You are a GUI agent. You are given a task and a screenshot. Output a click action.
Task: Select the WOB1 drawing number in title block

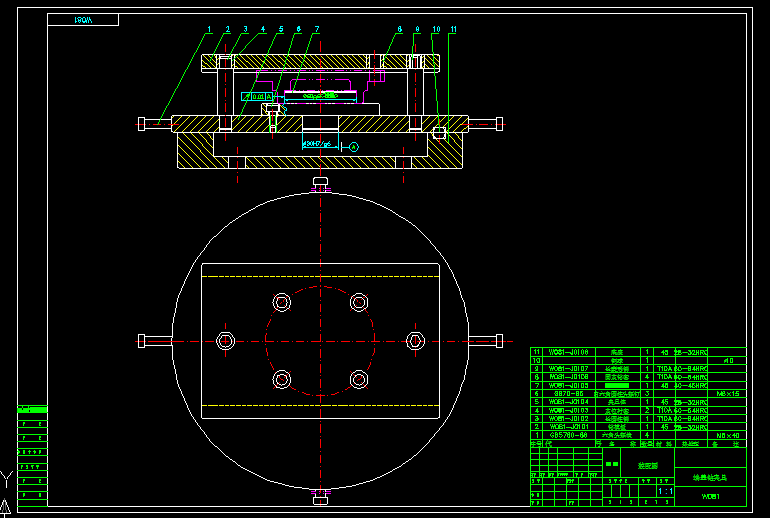[710, 496]
